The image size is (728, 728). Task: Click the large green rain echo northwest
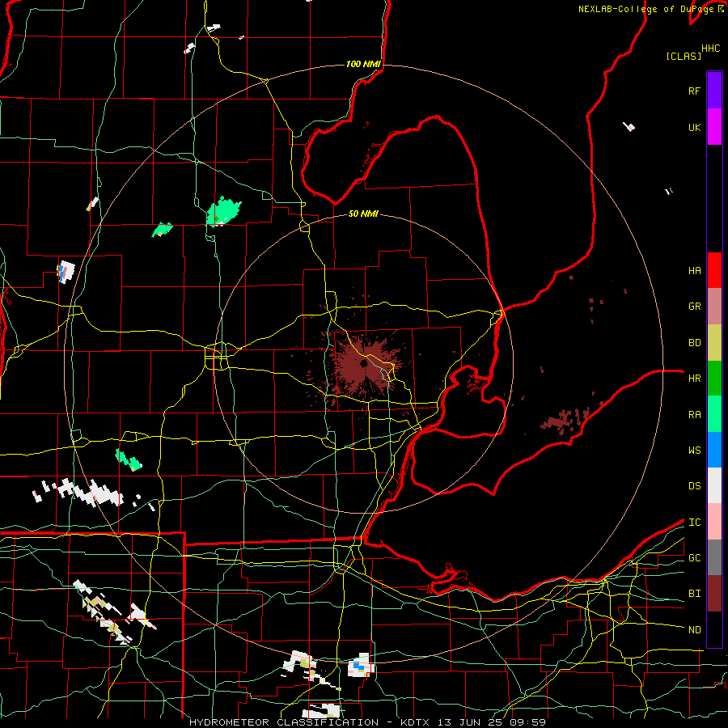click(223, 211)
